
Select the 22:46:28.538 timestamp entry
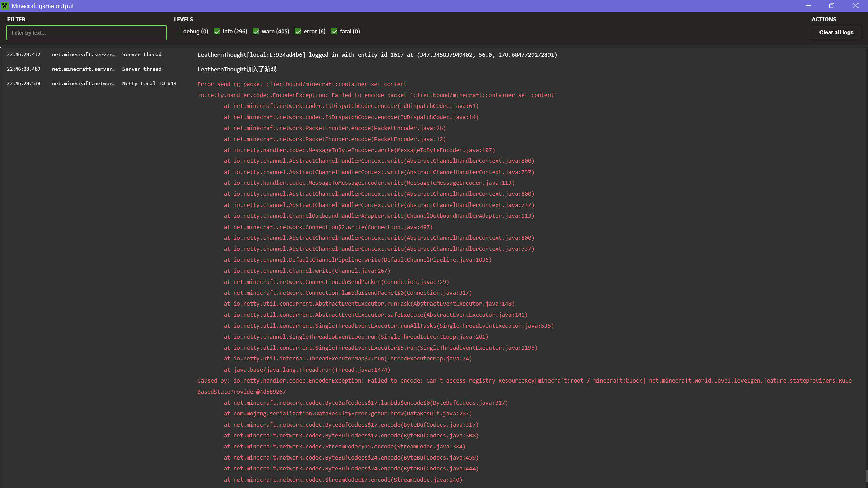(24, 83)
